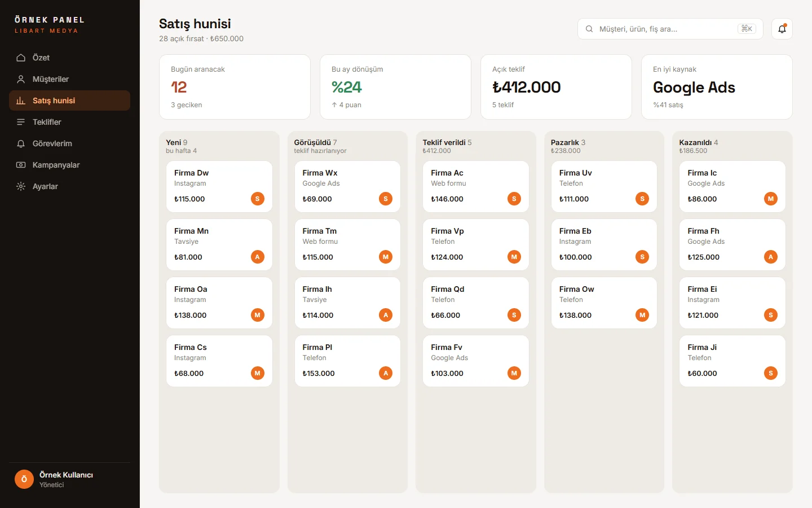Select the Satış hunisi chart icon
This screenshot has width=812, height=508.
pos(21,100)
